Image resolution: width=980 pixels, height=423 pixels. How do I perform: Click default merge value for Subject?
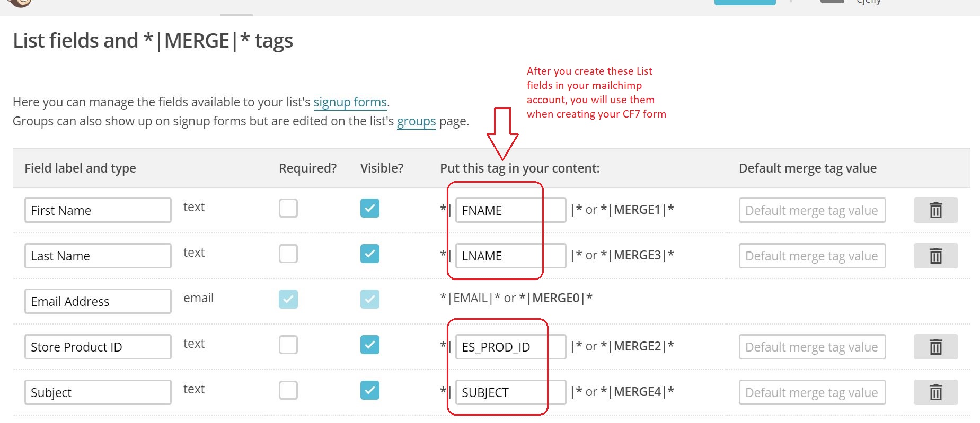[812, 392]
